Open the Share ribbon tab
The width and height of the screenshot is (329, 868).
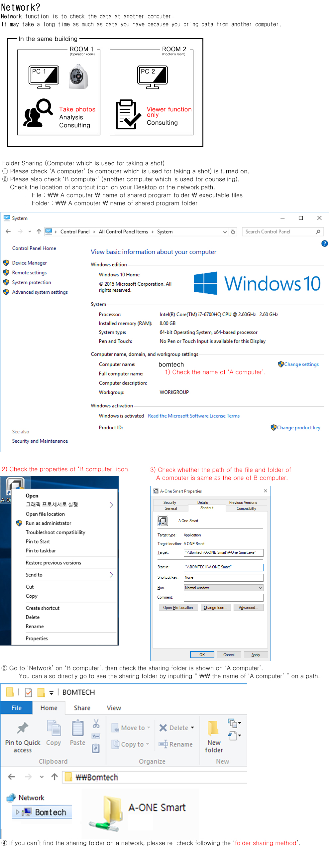[x=82, y=708]
